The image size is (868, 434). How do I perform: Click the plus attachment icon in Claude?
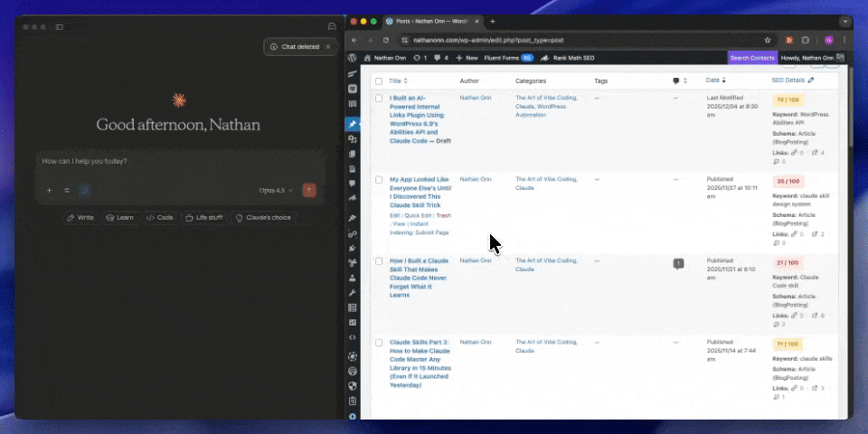pos(49,191)
